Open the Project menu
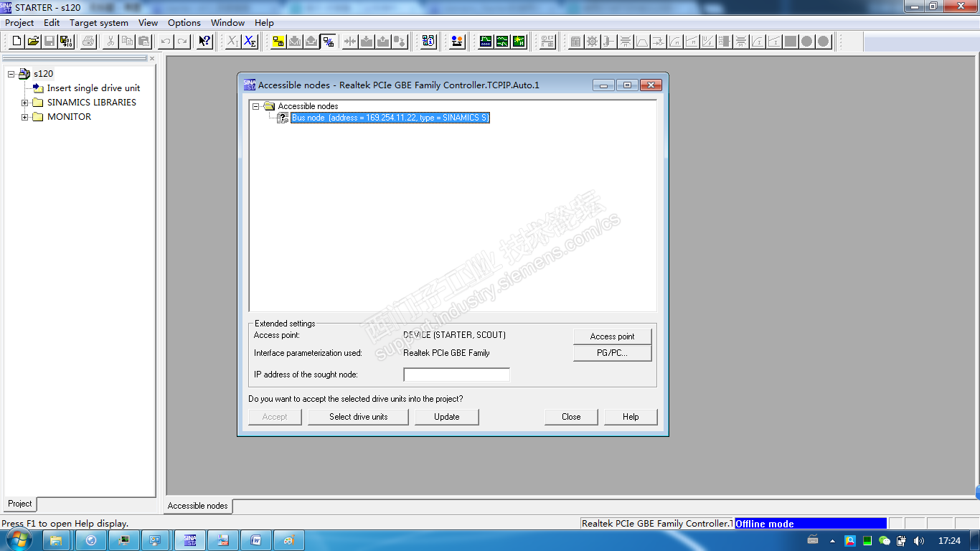 [x=19, y=23]
